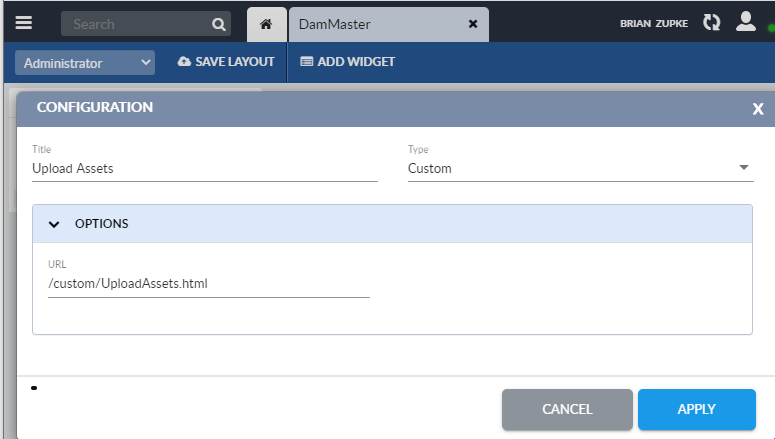Click the Title field containing Upload Assets
This screenshot has height=439, width=775.
click(204, 169)
